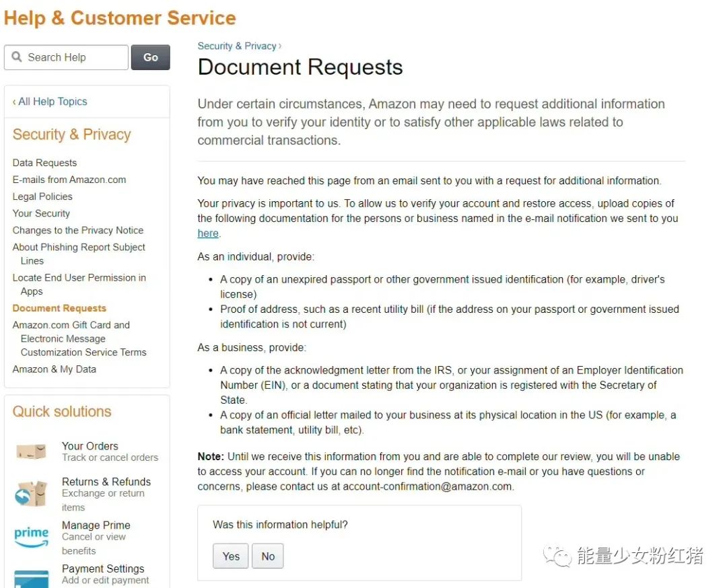The image size is (727, 588).
Task: Click the Your Orders package box icon
Action: [x=31, y=451]
